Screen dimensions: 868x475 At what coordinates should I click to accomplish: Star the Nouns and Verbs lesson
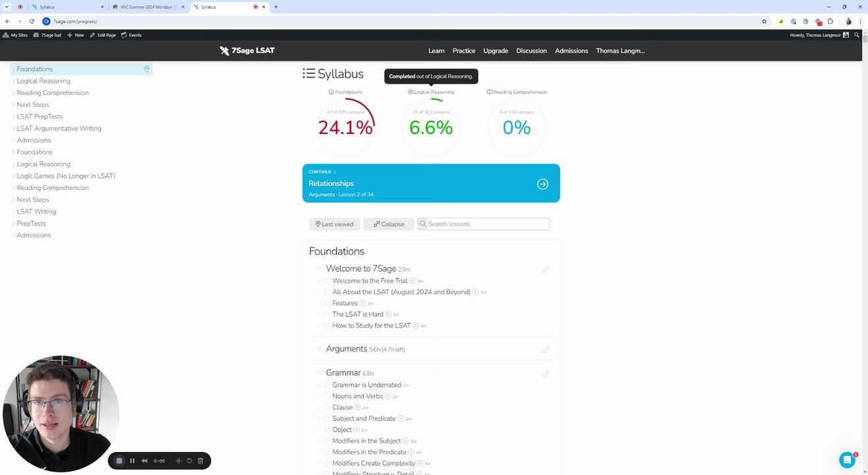pos(327,396)
